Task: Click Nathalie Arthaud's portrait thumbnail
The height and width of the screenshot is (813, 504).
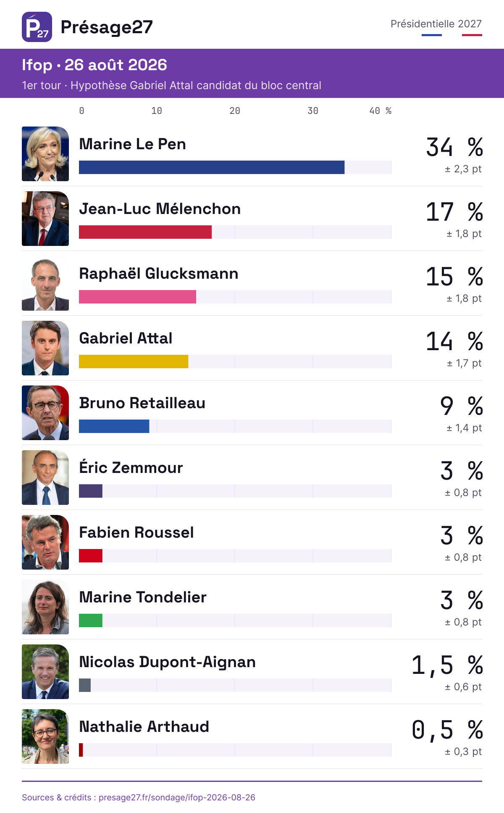Action: [45, 736]
